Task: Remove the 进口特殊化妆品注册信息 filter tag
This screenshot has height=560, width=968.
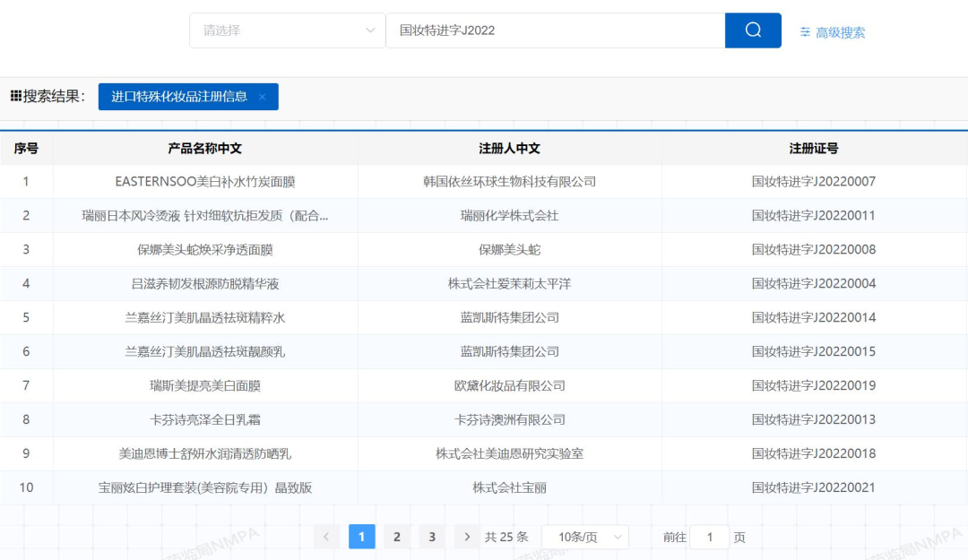Action: [x=263, y=97]
